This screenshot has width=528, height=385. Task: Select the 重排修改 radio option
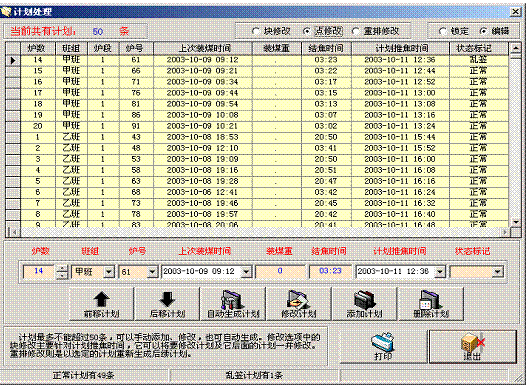click(x=356, y=31)
